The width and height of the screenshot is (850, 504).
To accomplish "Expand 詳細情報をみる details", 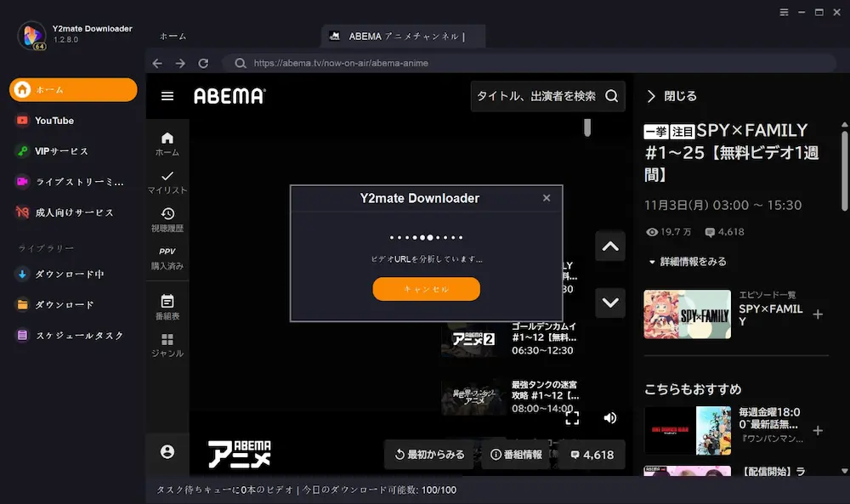I will [x=687, y=262].
